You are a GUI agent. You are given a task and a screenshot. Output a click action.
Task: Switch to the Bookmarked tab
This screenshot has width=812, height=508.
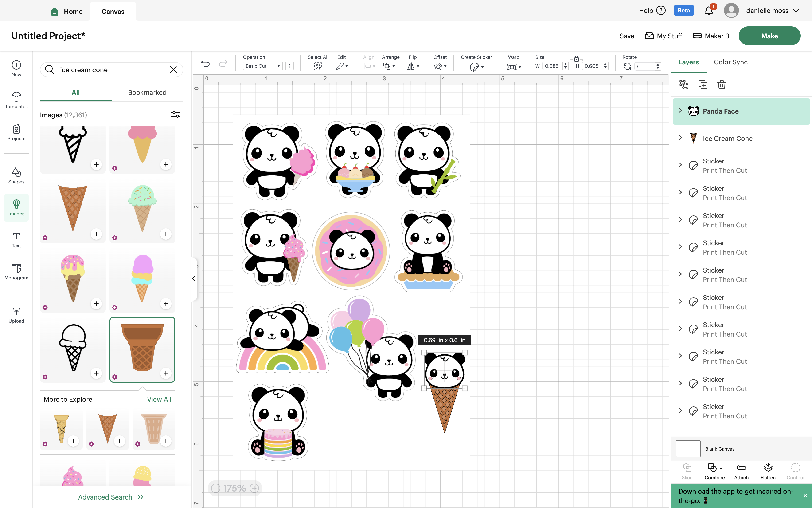click(147, 92)
